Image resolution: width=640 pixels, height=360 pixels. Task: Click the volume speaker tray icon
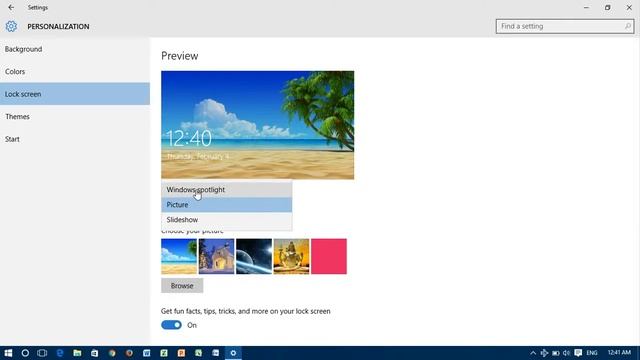click(566, 353)
